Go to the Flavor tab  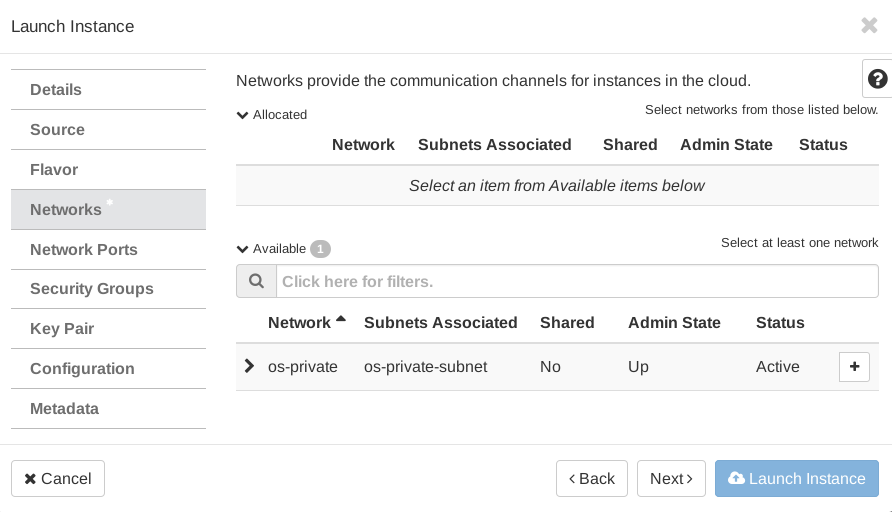pyautogui.click(x=54, y=170)
